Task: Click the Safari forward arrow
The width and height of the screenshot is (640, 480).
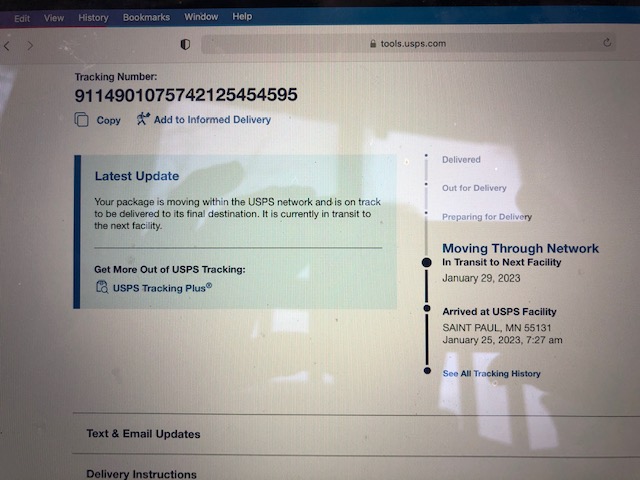Action: click(30, 46)
